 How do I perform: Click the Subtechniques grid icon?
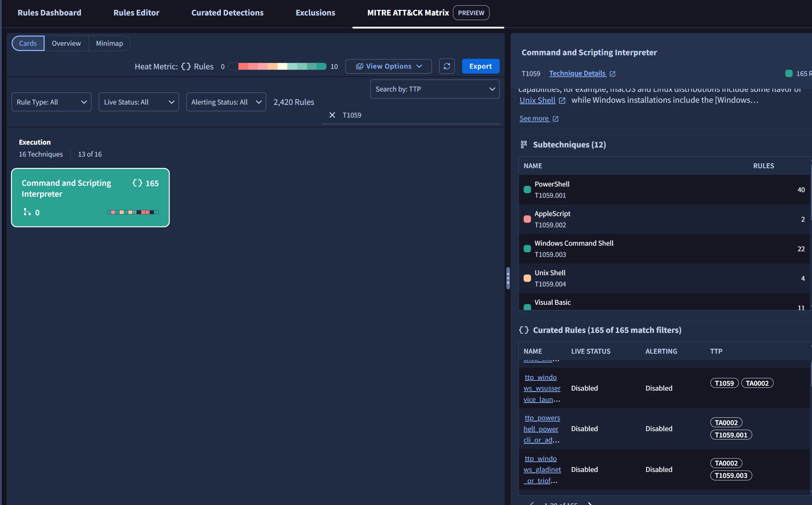tap(524, 144)
